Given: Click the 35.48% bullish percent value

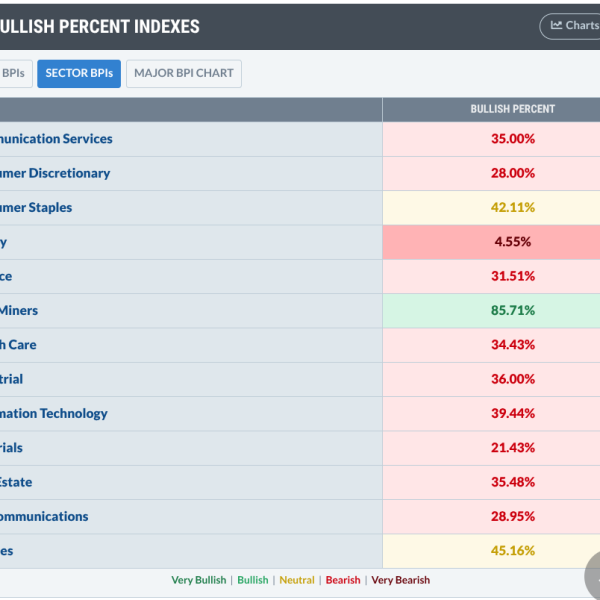Looking at the screenshot, I should click(x=513, y=482).
